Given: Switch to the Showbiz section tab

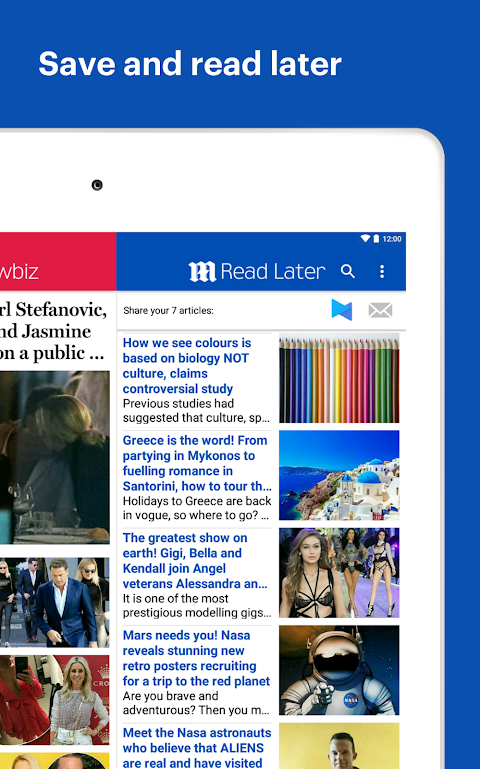Looking at the screenshot, I should pos(20,271).
